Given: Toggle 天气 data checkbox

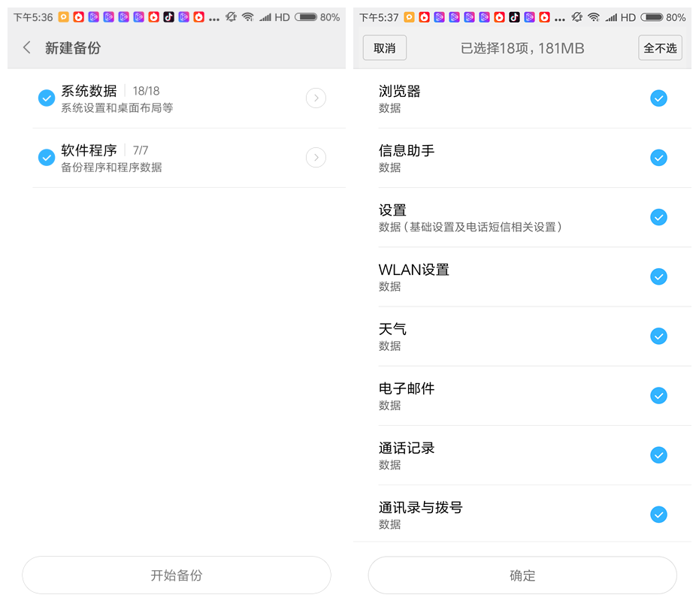Looking at the screenshot, I should (658, 337).
